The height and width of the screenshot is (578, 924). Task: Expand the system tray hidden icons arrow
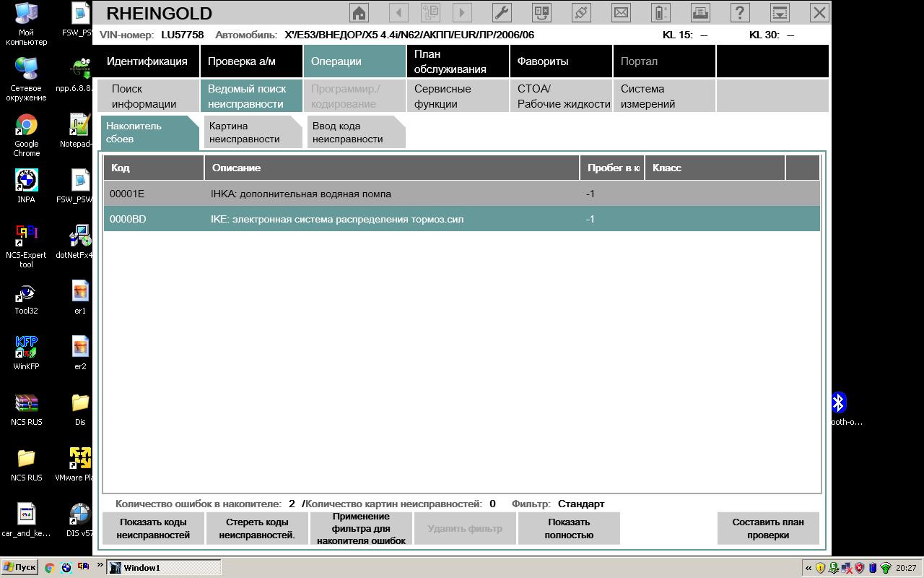[808, 568]
